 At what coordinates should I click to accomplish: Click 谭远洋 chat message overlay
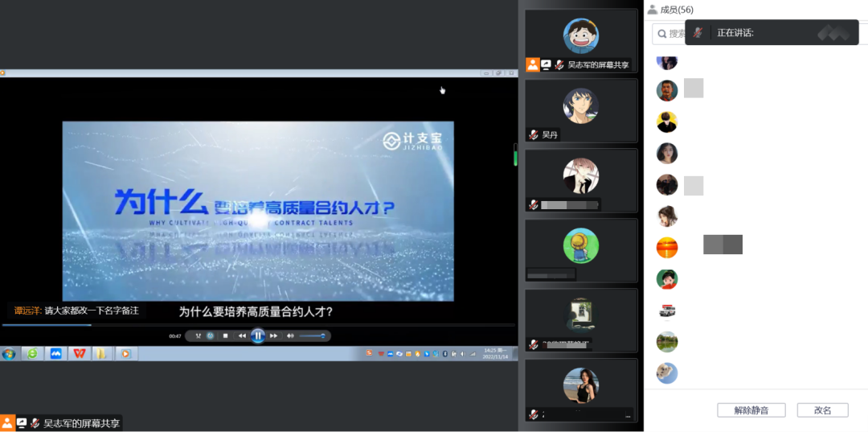tap(76, 311)
